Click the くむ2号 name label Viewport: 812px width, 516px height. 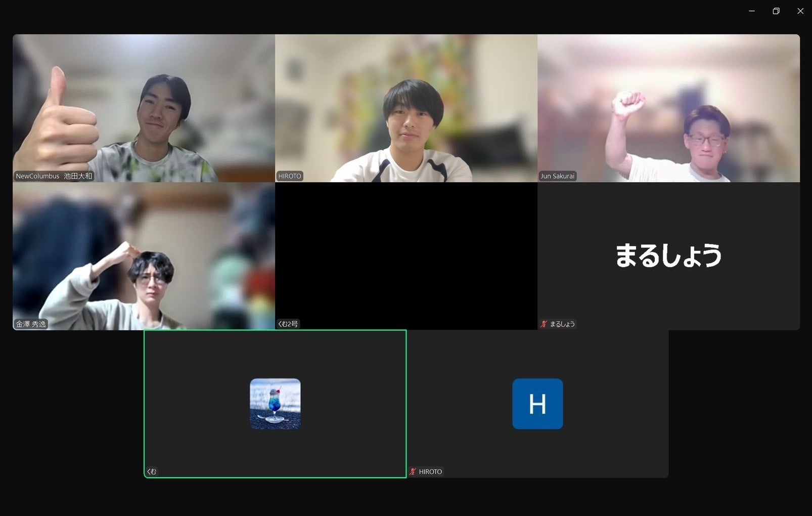coord(288,324)
